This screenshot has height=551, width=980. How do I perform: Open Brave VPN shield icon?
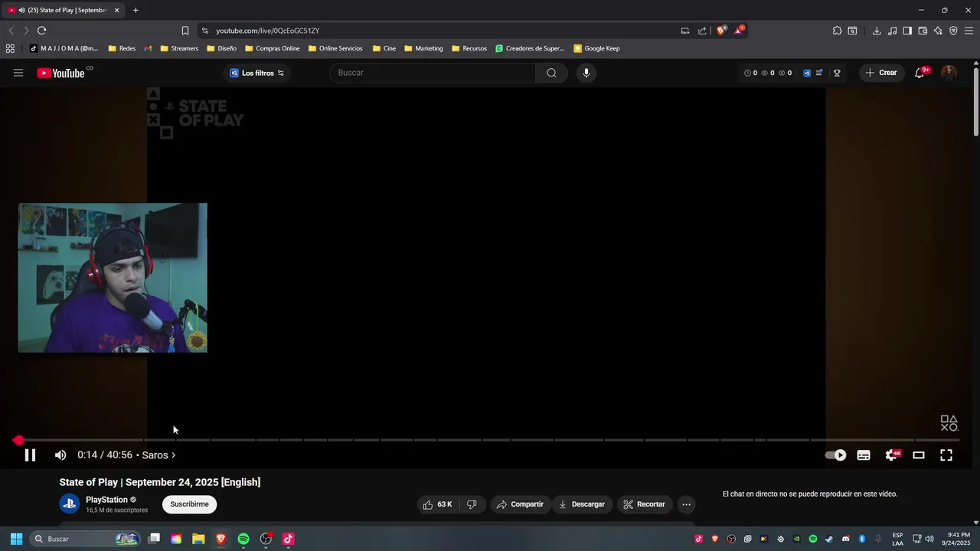tap(953, 31)
